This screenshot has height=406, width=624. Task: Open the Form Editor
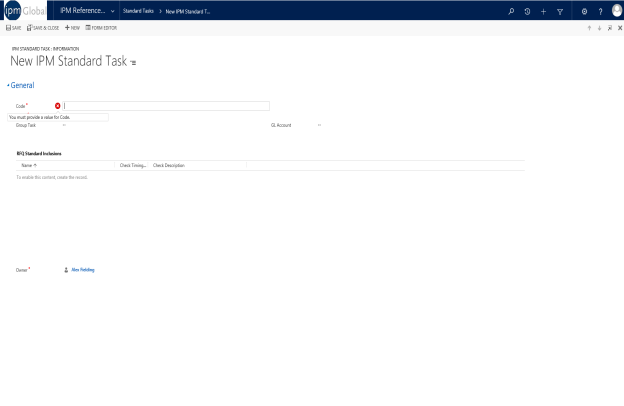pyautogui.click(x=101, y=27)
